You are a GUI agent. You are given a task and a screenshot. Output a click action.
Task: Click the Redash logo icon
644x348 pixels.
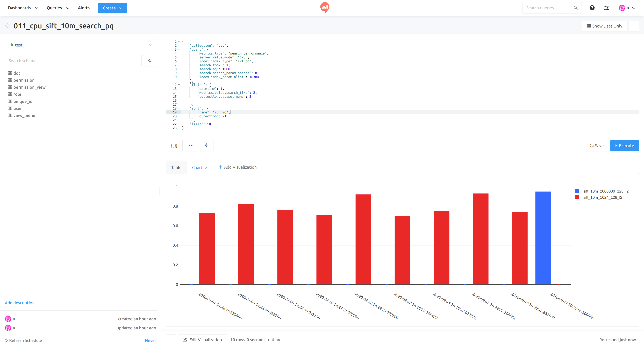coord(325,8)
